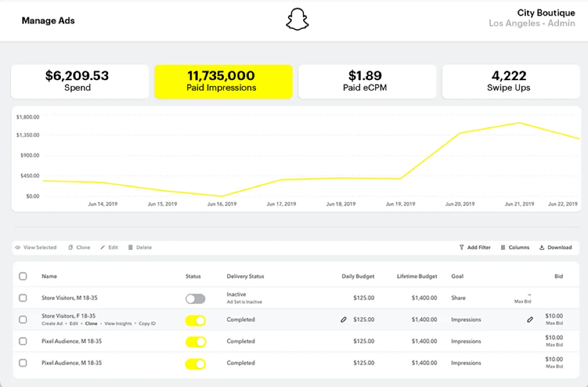Click $125.00 daily budget for Store Visitors M
Screen dimensions: 588x387
(364, 298)
